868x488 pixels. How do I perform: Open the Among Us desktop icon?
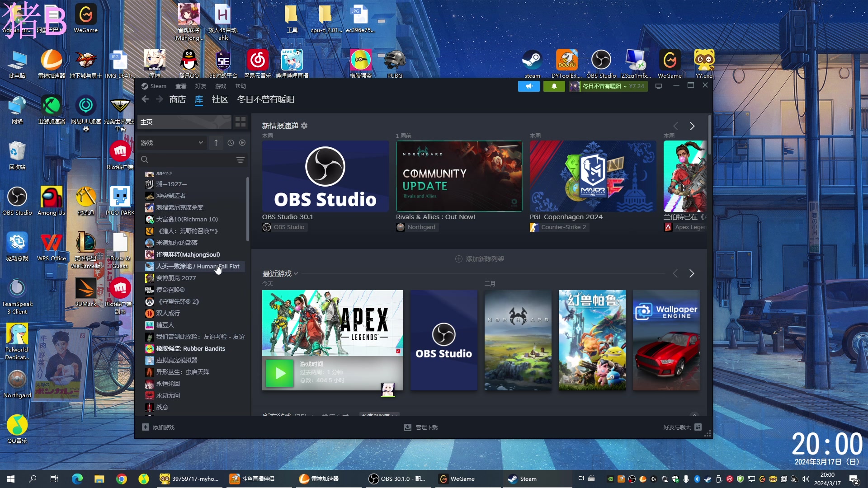pyautogui.click(x=51, y=201)
